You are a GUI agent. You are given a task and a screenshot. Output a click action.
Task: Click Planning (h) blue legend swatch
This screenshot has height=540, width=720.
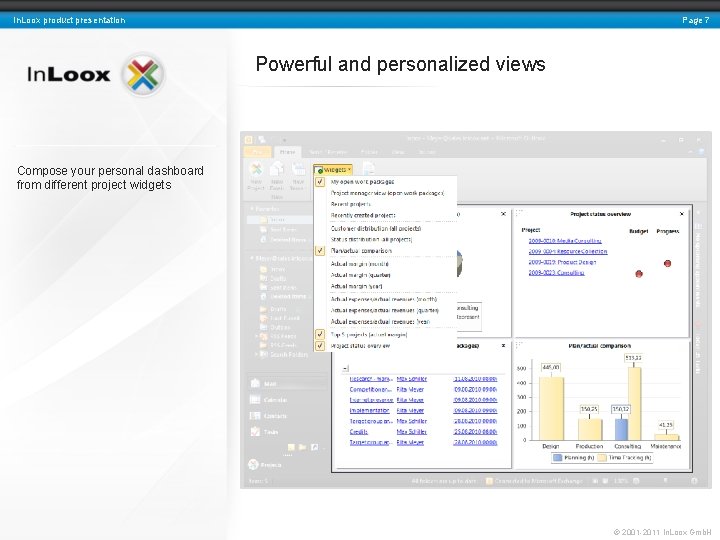(x=557, y=458)
